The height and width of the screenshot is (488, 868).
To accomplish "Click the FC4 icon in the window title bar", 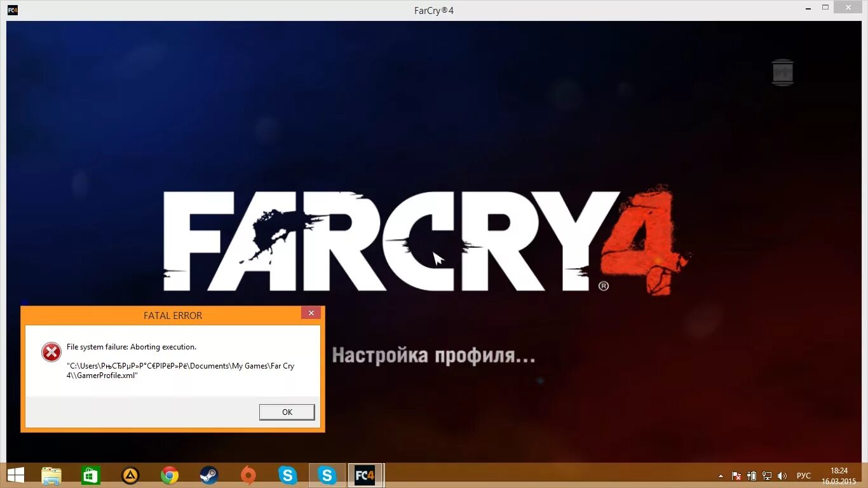I will pyautogui.click(x=13, y=10).
